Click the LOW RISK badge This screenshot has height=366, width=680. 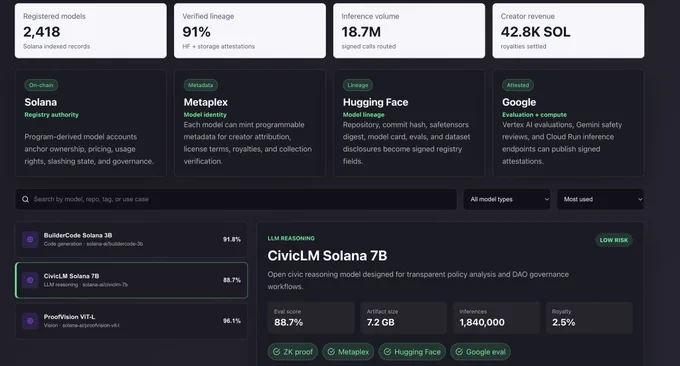614,240
